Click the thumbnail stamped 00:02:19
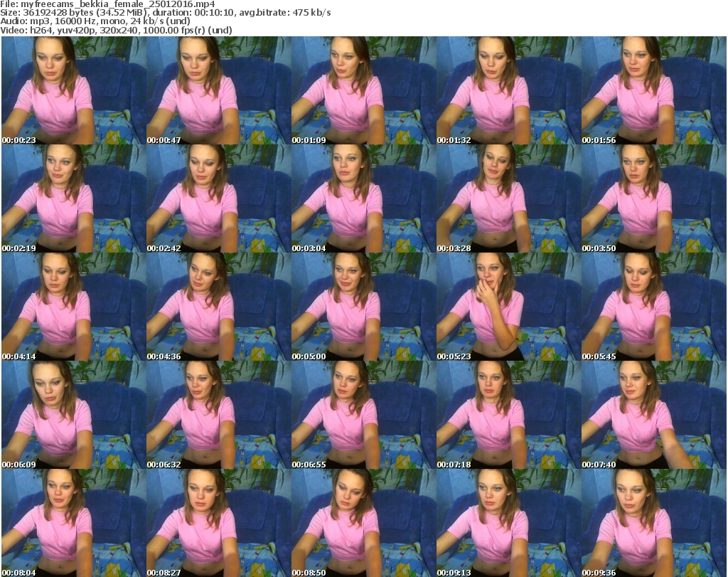The height and width of the screenshot is (577, 728). point(74,198)
